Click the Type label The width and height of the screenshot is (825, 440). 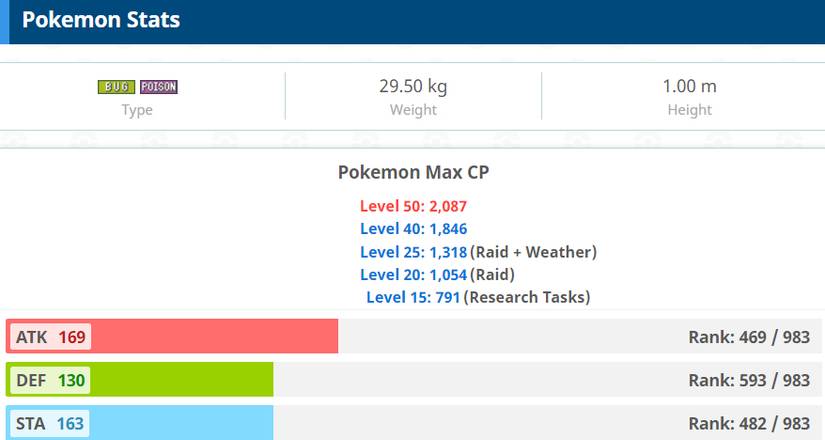coord(137,110)
